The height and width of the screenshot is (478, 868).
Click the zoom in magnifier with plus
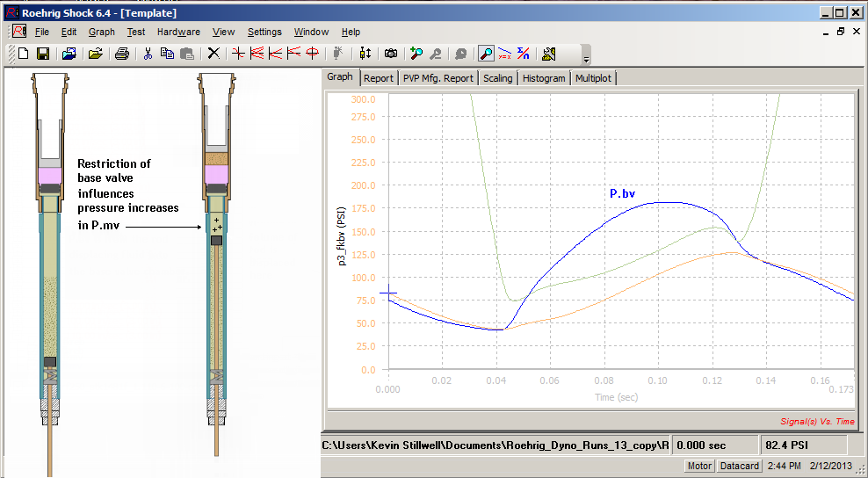click(x=416, y=54)
